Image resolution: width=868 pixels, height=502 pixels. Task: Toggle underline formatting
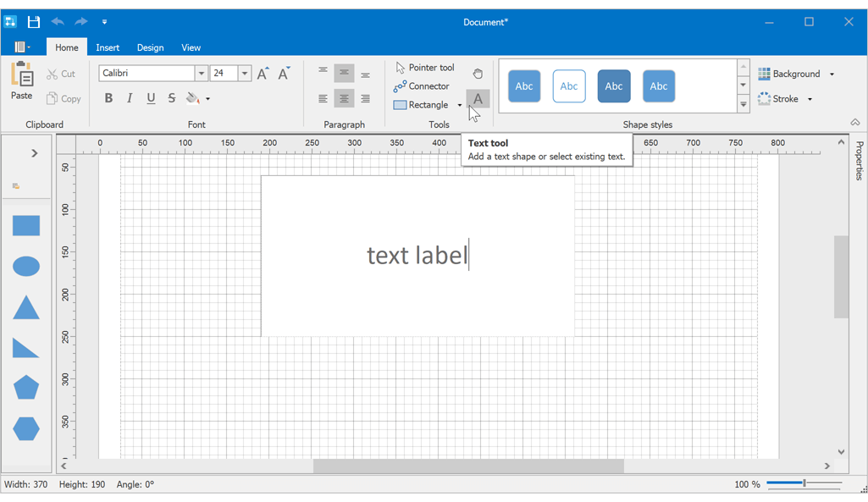point(150,98)
